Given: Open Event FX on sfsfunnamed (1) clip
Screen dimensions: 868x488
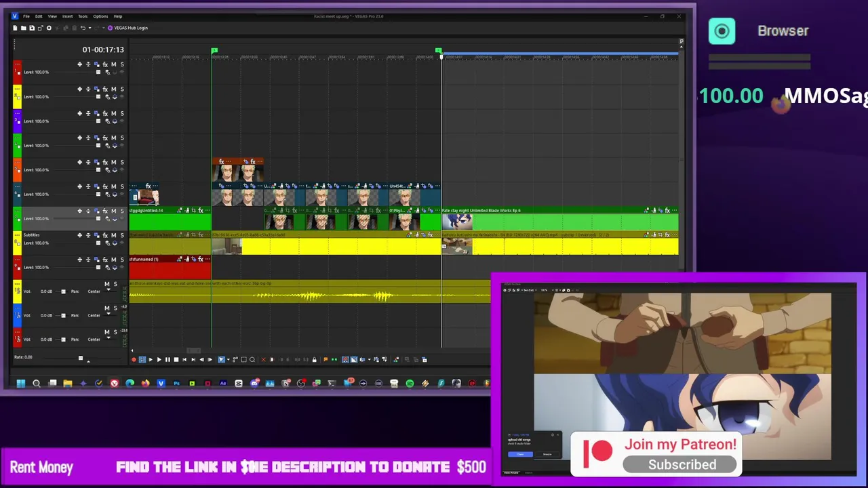Looking at the screenshot, I should coord(201,259).
